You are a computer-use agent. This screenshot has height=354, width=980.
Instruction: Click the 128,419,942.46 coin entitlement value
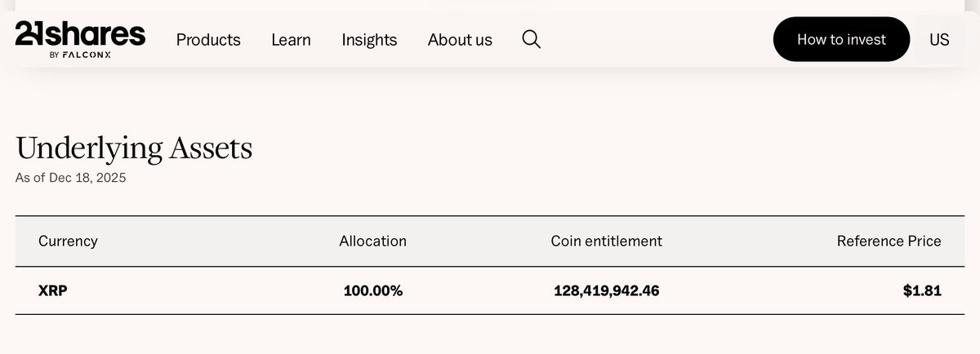tap(606, 290)
